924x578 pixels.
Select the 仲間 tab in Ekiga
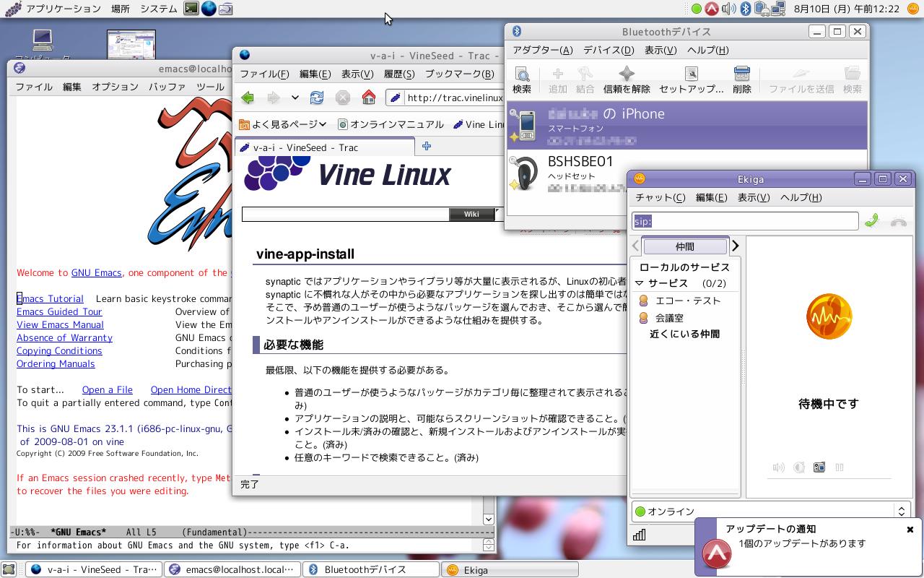[685, 246]
